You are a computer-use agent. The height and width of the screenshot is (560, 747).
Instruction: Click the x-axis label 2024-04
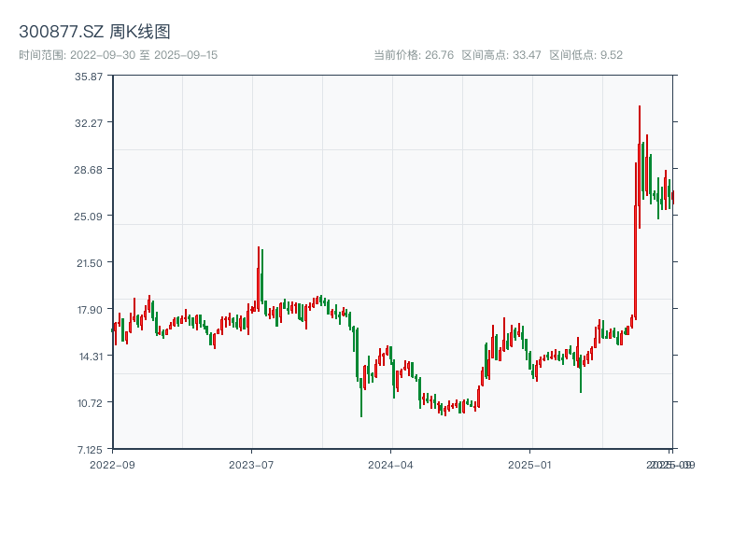point(390,465)
